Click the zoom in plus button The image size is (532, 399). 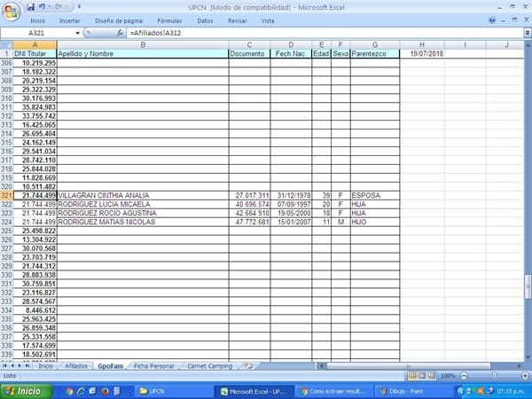coord(525,376)
